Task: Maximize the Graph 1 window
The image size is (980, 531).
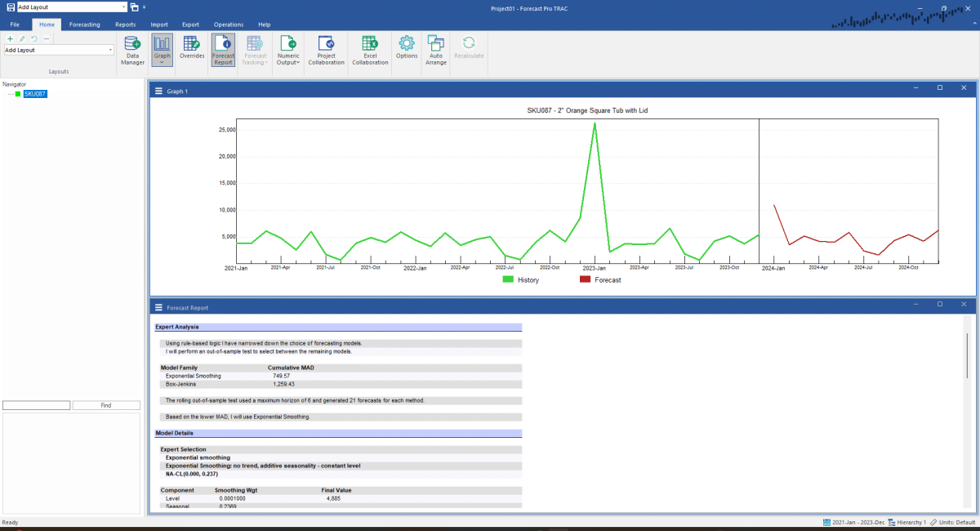Action: click(939, 87)
